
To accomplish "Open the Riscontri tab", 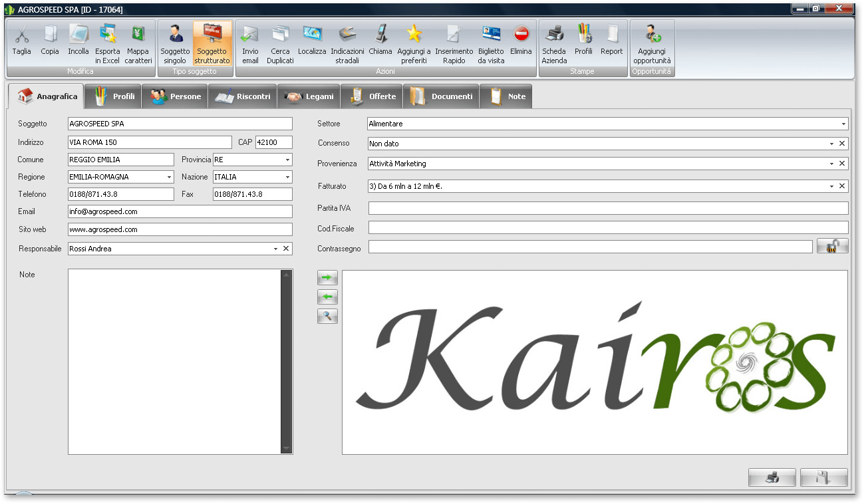I will (243, 96).
